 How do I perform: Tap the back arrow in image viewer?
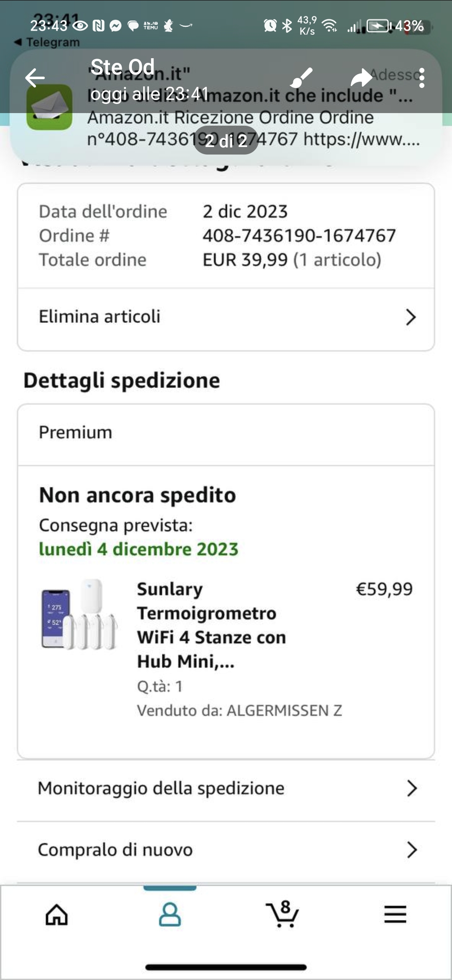tap(35, 78)
